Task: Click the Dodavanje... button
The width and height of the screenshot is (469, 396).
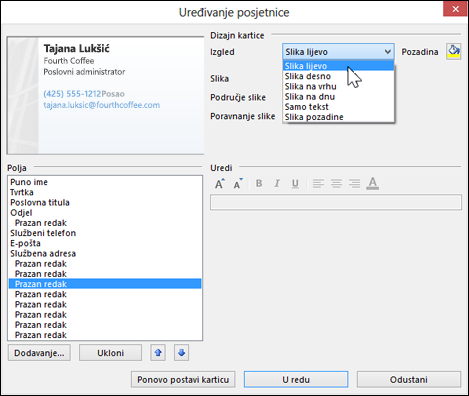Action: [x=39, y=353]
